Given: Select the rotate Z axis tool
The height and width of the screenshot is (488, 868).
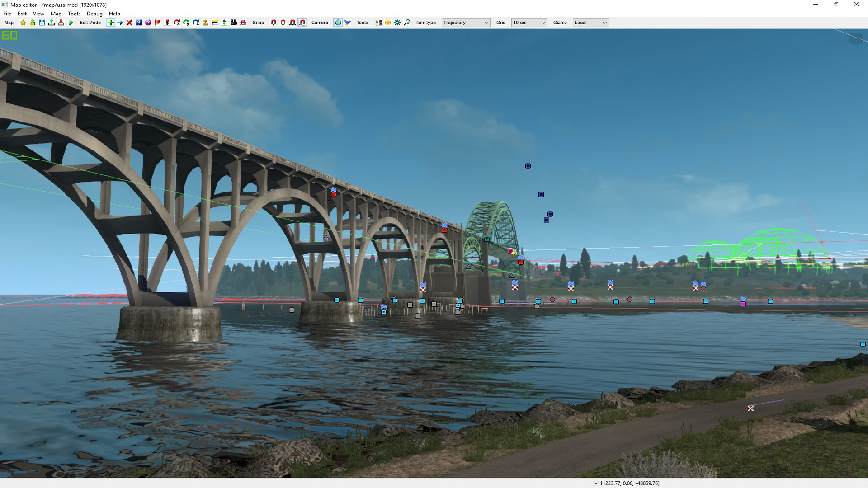Looking at the screenshot, I should 196,23.
